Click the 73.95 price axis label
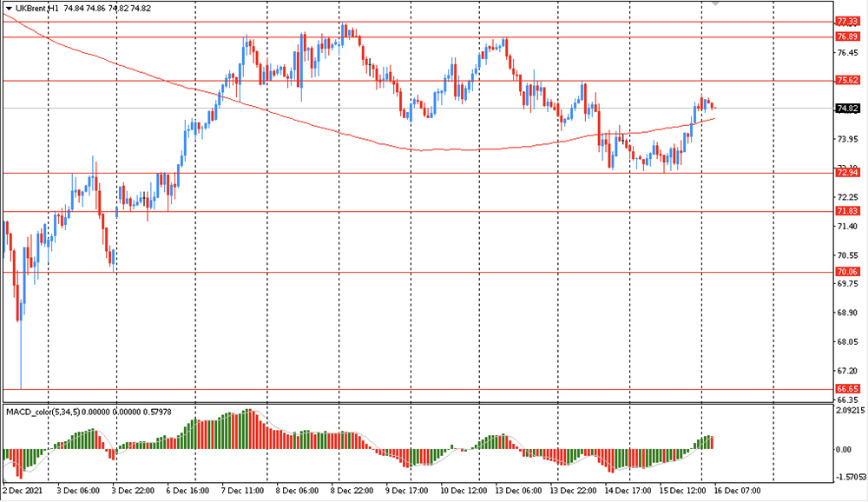Viewport: 868px width, 502px height. coord(846,139)
